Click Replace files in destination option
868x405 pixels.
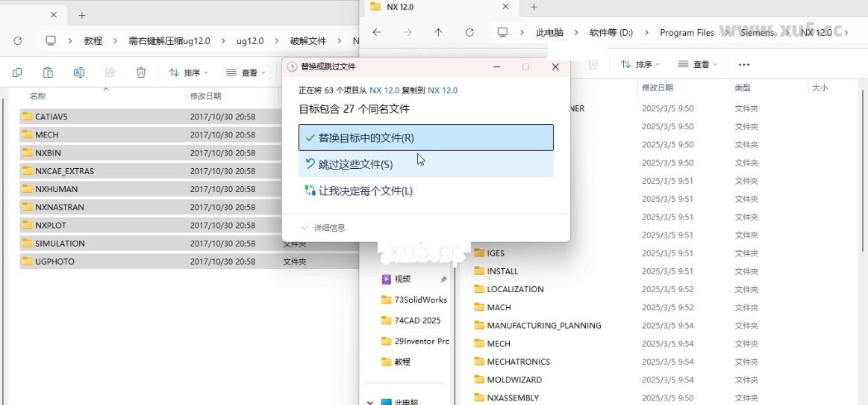[425, 137]
